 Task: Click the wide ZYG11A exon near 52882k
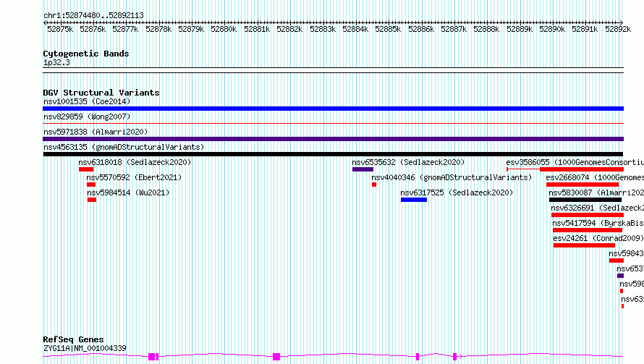coord(276,357)
